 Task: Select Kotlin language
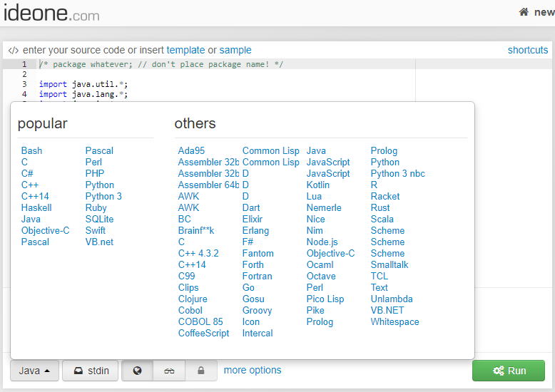[x=318, y=185]
